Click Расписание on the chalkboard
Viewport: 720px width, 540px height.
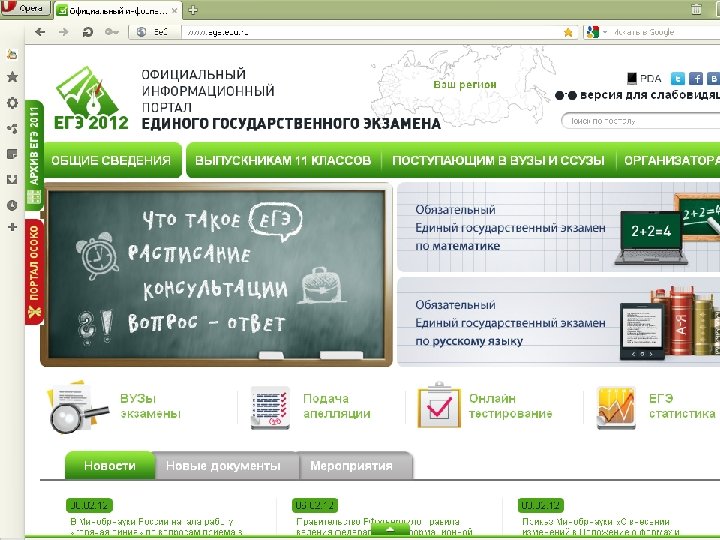tap(189, 253)
